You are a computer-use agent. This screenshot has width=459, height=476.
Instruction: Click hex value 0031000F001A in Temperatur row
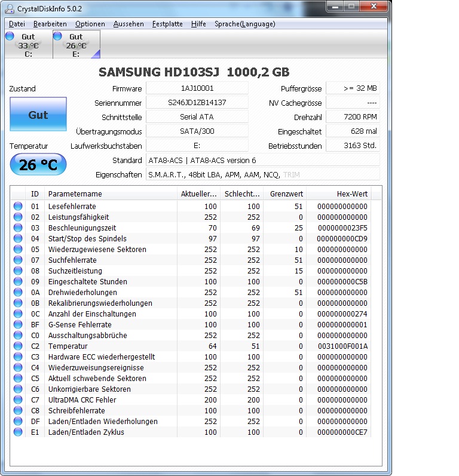click(x=342, y=346)
